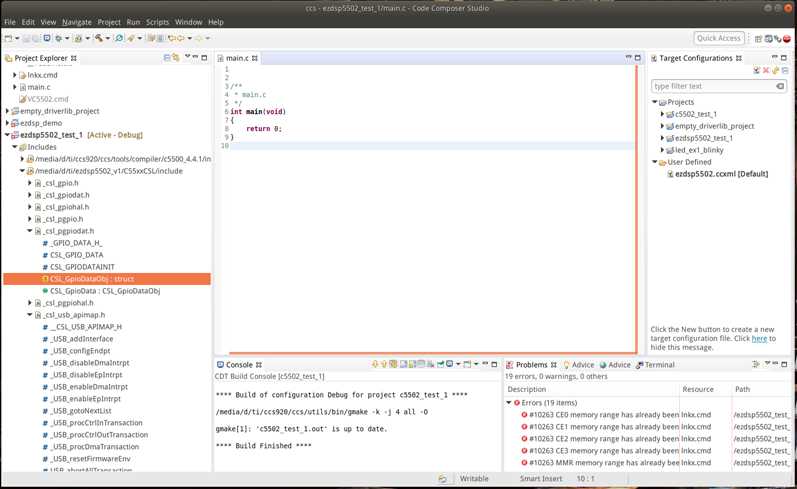Collapse the ezdsp5502_test_1 active project
Screen dimensions: 797x489
[7, 135]
